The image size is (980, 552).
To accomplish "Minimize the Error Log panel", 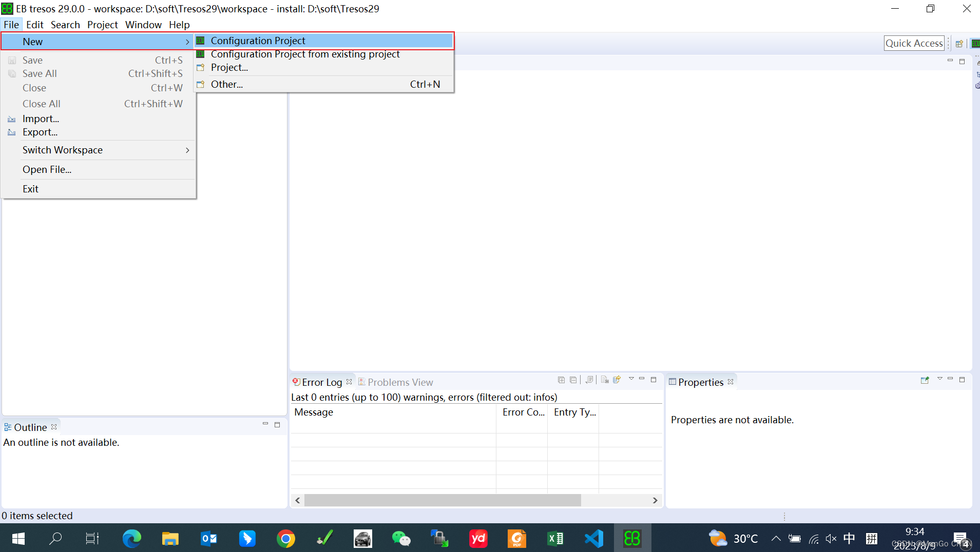I will coord(642,379).
